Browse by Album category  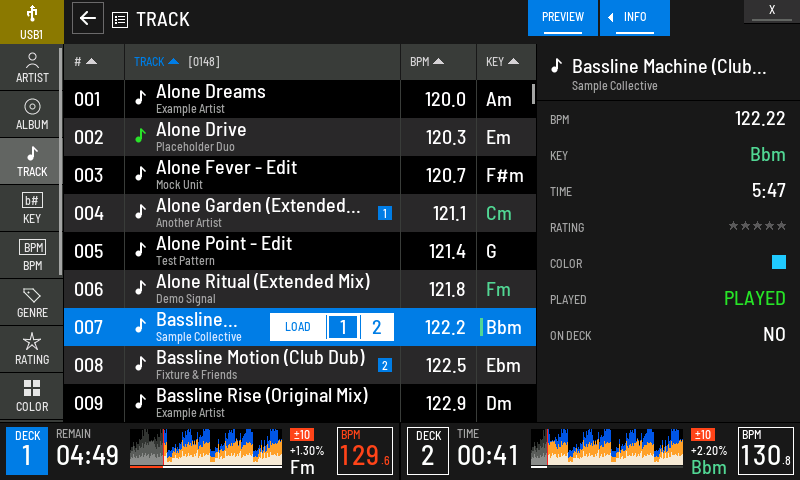32,115
